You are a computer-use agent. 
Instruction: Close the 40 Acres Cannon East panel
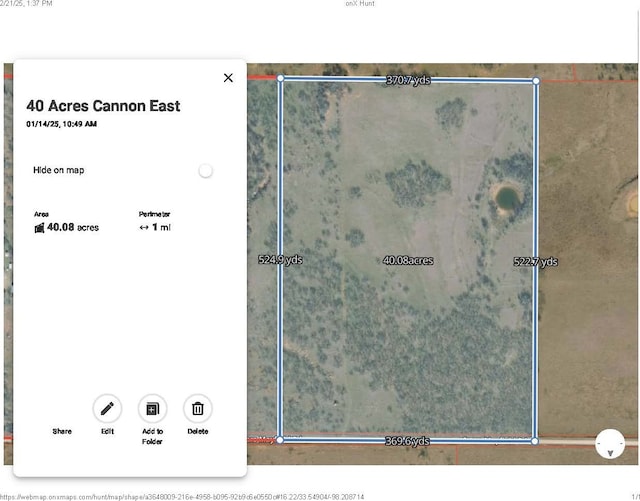click(x=228, y=78)
